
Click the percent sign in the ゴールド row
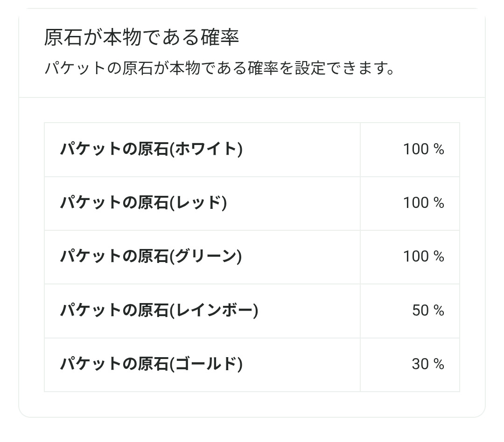coord(439,364)
